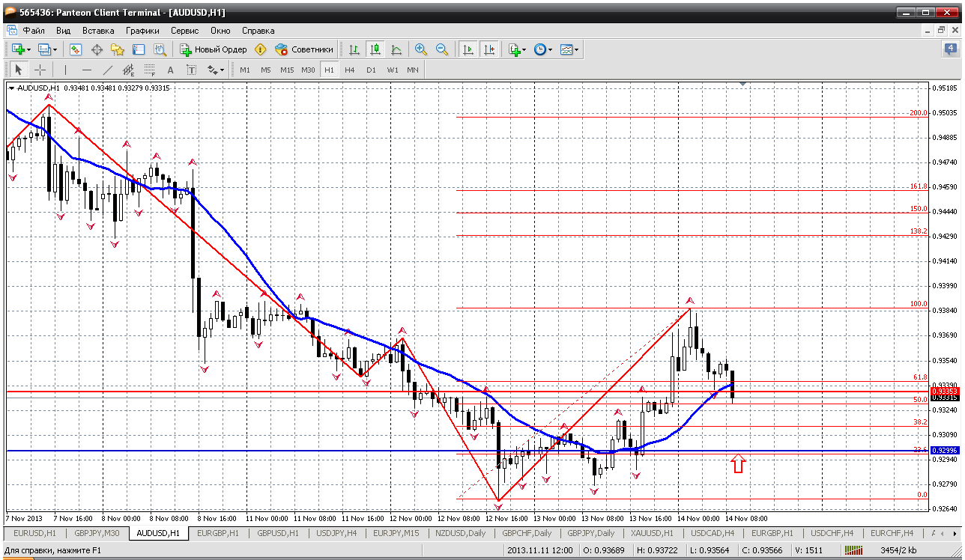
Task: Activate the arrow cursor mode
Action: coord(19,70)
